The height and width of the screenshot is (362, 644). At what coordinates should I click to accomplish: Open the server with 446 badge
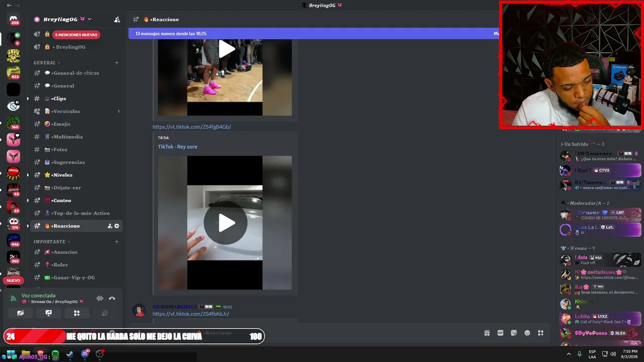point(14,240)
